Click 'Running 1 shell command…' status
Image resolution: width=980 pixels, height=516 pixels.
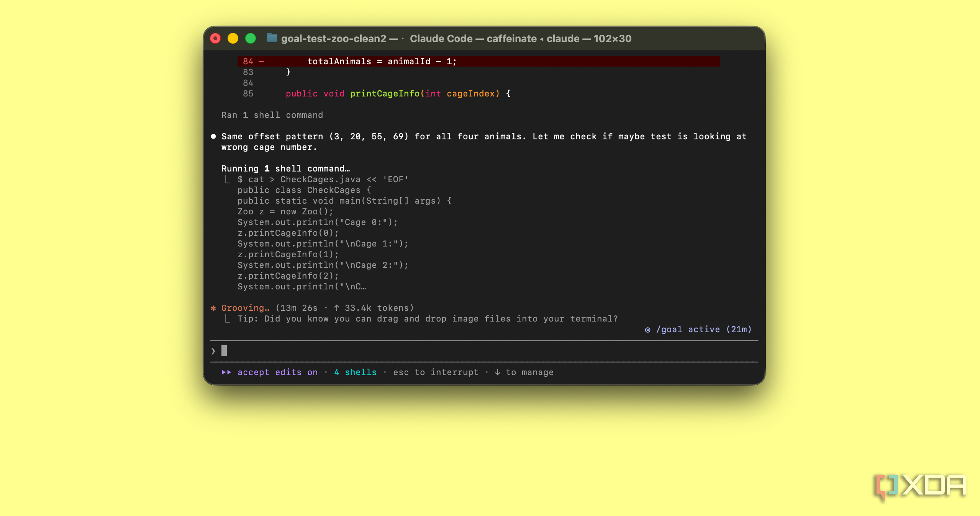click(285, 168)
